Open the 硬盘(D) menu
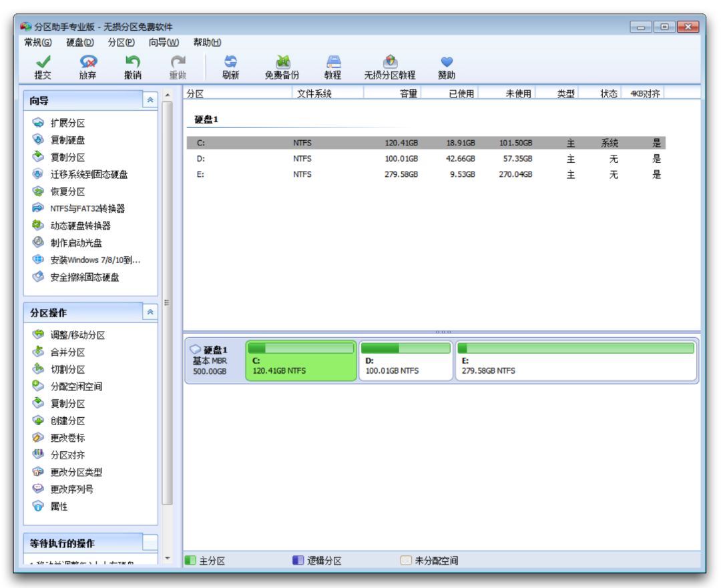 tap(80, 43)
